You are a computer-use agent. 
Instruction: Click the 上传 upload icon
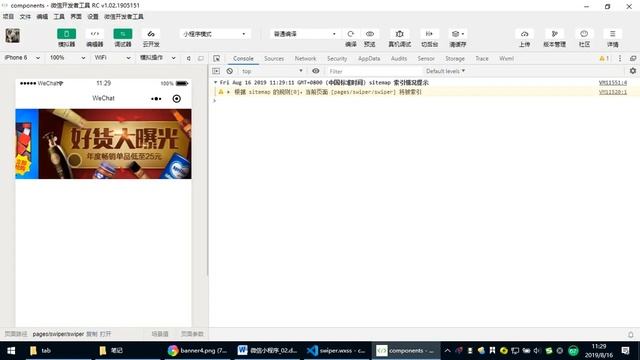pos(524,34)
